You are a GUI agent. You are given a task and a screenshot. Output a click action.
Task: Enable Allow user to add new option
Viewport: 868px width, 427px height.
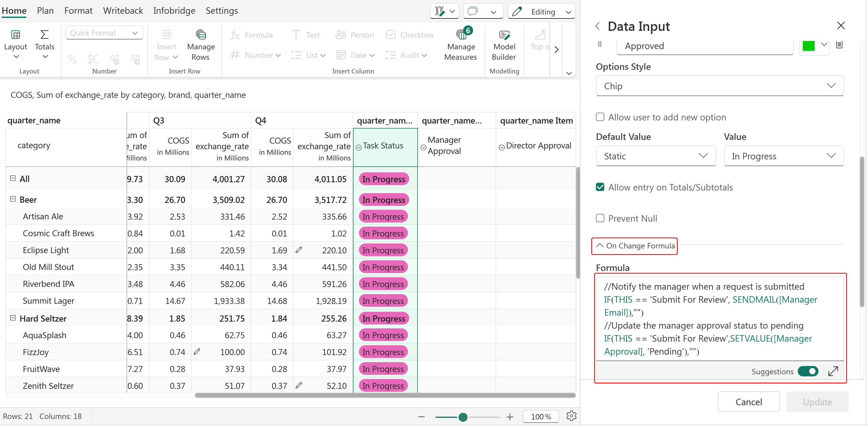point(600,117)
